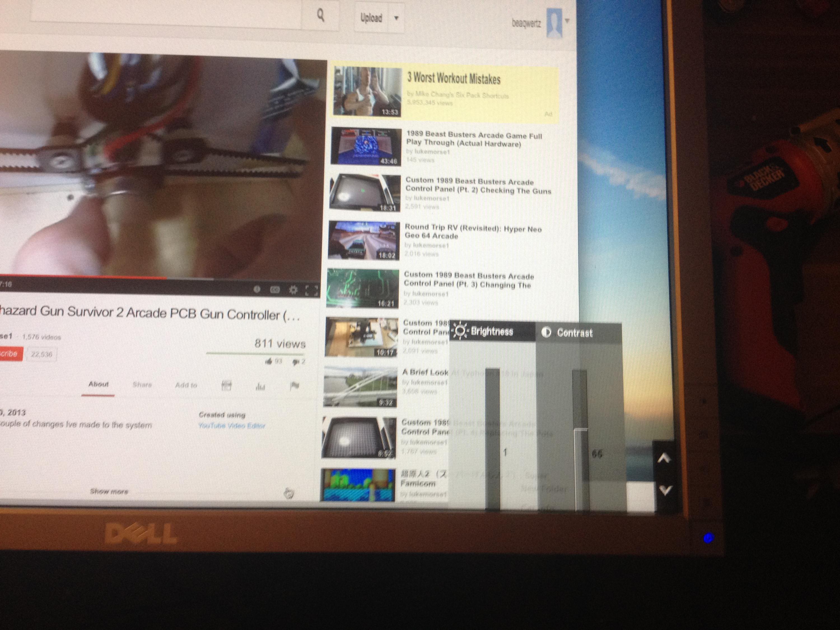Click the OSD up arrow
Image resolution: width=840 pixels, height=630 pixels.
coord(664,459)
